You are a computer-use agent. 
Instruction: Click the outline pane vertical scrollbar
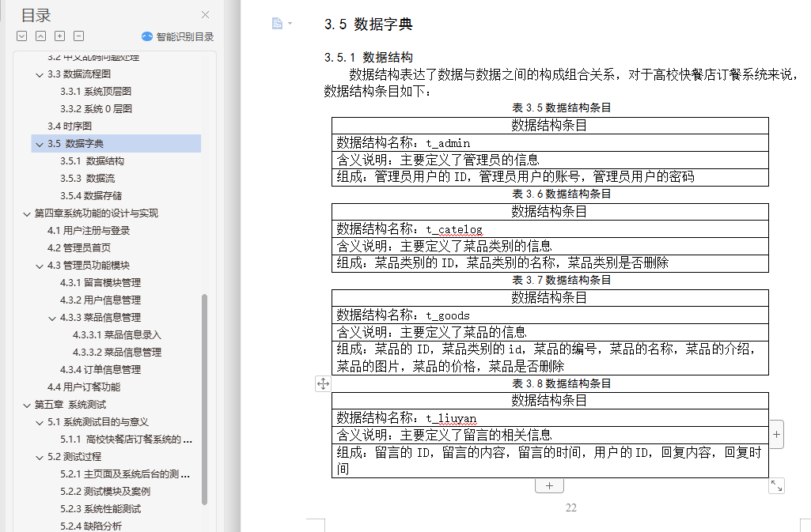204,398
